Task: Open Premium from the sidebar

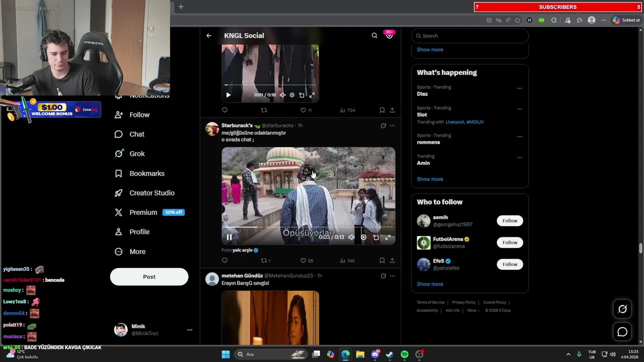Action: pos(149,212)
